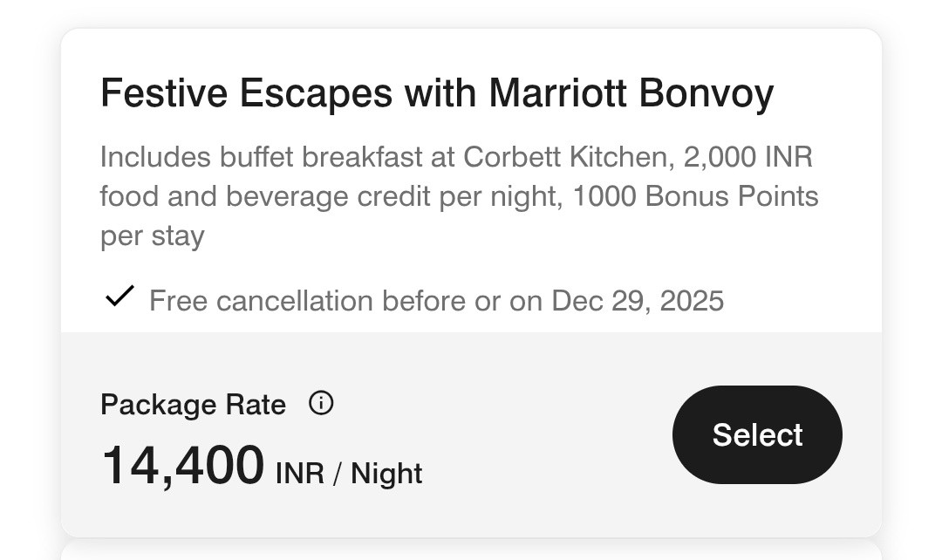Click the per stay text line
Screen dimensions: 942x560
tap(152, 236)
